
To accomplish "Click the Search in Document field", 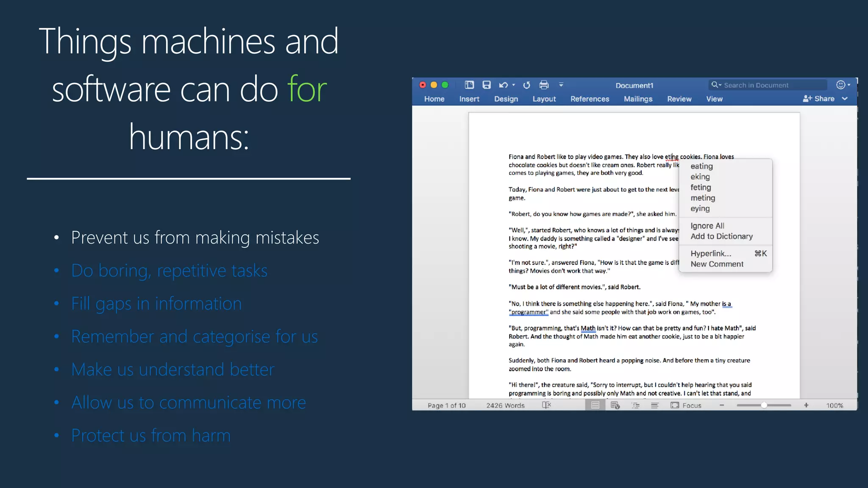I will 768,85.
